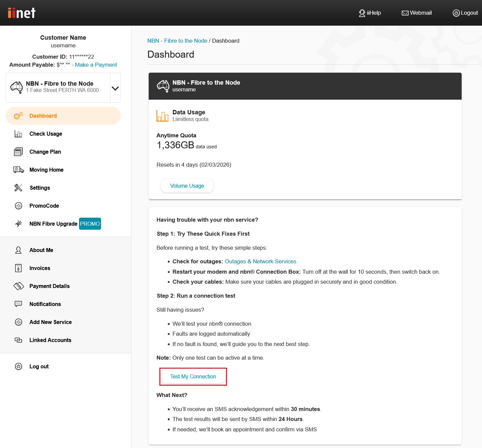The height and width of the screenshot is (448, 482).
Task: Click the Test My Connection button
Action: pos(193,376)
